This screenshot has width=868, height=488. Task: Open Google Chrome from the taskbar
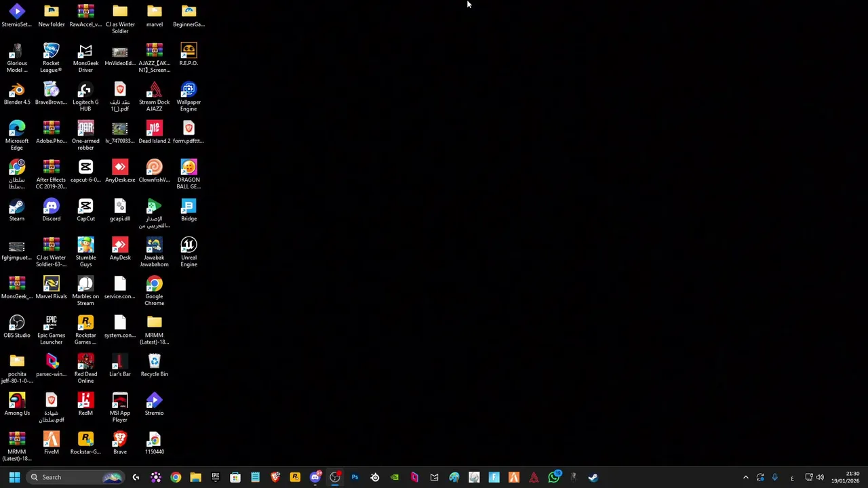(176, 477)
